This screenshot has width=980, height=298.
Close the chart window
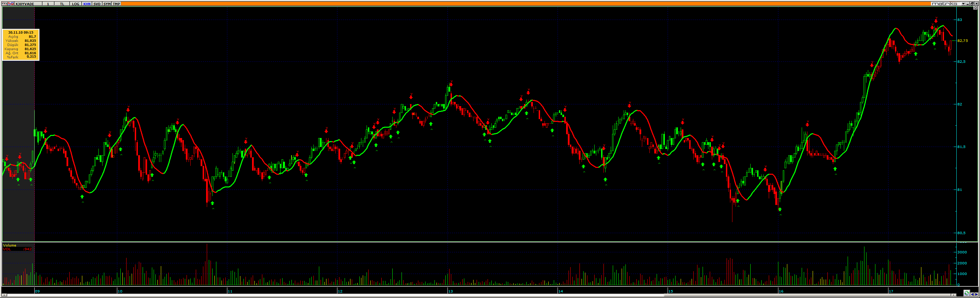point(977,4)
